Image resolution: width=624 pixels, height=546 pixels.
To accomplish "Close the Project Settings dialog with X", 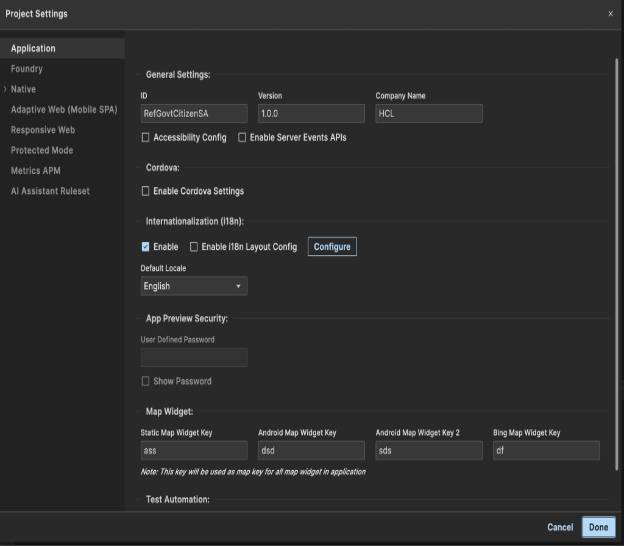I will tap(610, 13).
